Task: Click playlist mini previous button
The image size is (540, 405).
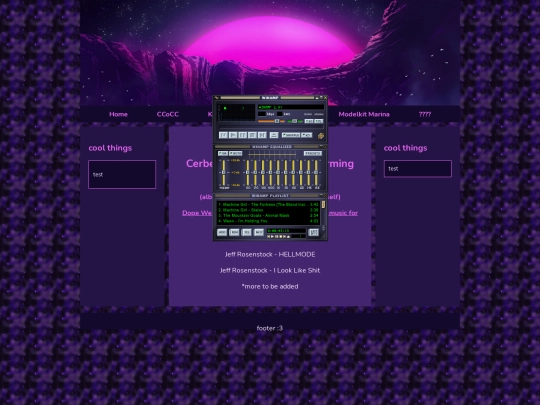Action: click(269, 237)
